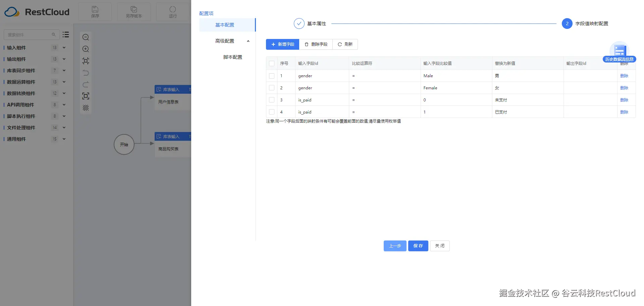Image resolution: width=644 pixels, height=306 pixels.
Task: Expand 数据运算组件 category
Action: pyautogui.click(x=64, y=82)
